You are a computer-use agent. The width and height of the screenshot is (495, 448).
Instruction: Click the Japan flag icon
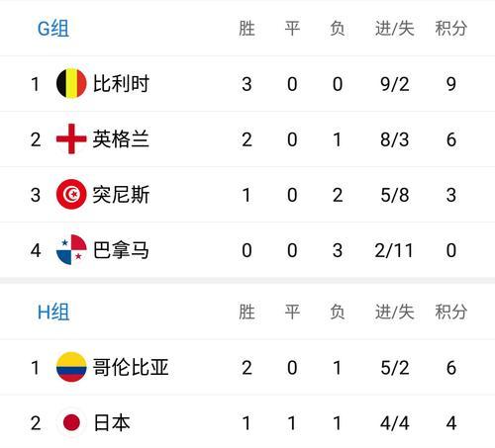[x=71, y=422]
